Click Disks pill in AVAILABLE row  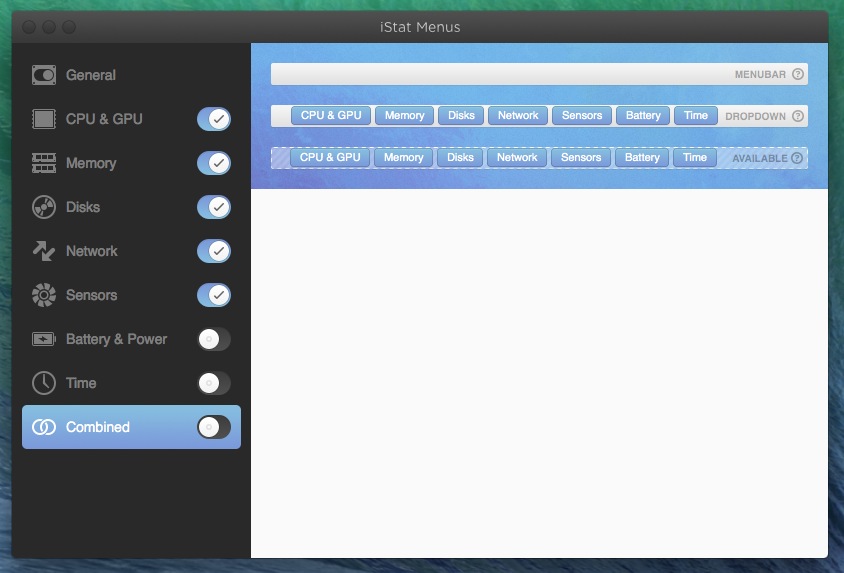[460, 158]
